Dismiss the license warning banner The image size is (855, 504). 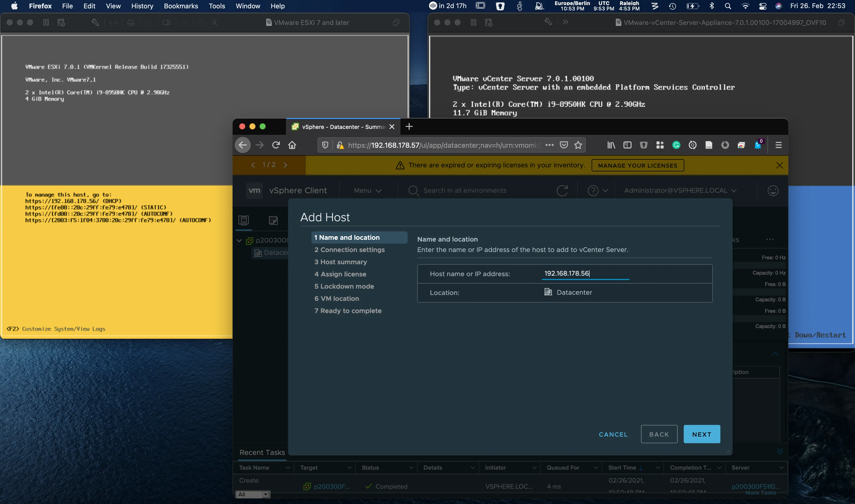780,165
